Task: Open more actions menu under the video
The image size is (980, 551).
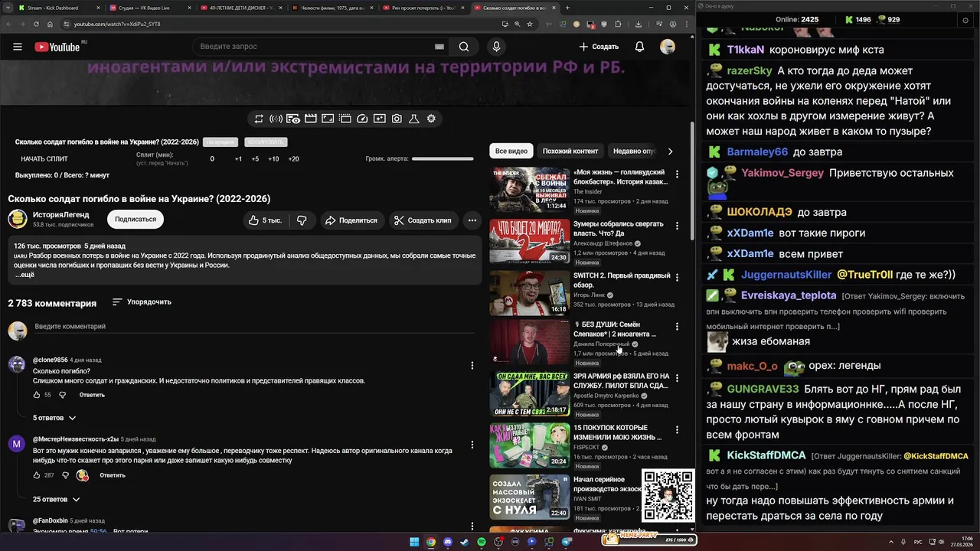Action: 472,220
